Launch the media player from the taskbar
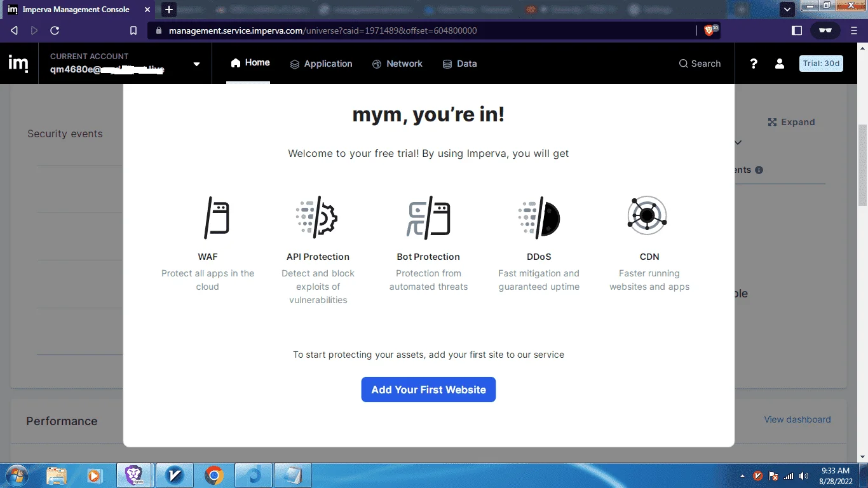The width and height of the screenshot is (868, 488). pos(94,475)
